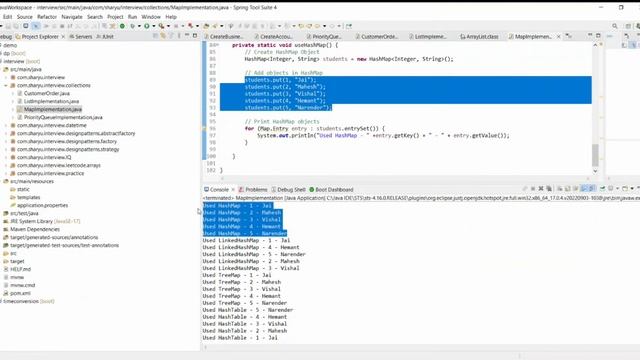The height and width of the screenshot is (360, 640).
Task: Open the Boot Dashboard tab
Action: click(331, 189)
